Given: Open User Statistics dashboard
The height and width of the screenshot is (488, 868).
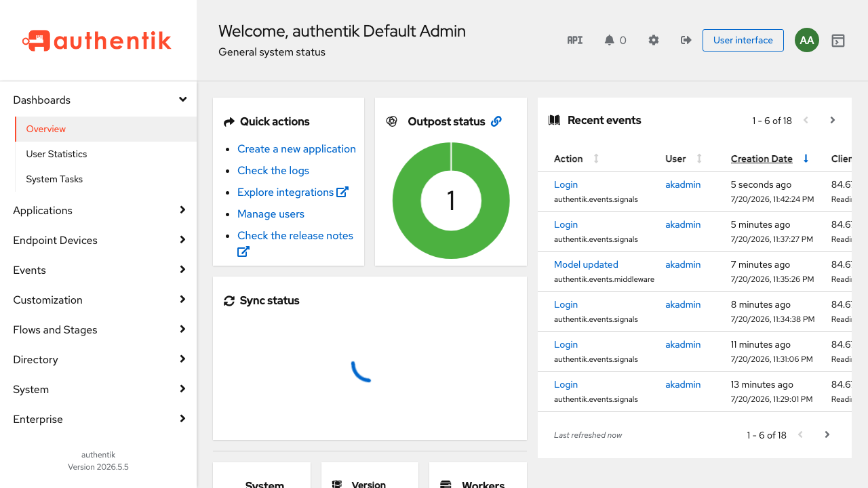Looking at the screenshot, I should pyautogui.click(x=106, y=154).
